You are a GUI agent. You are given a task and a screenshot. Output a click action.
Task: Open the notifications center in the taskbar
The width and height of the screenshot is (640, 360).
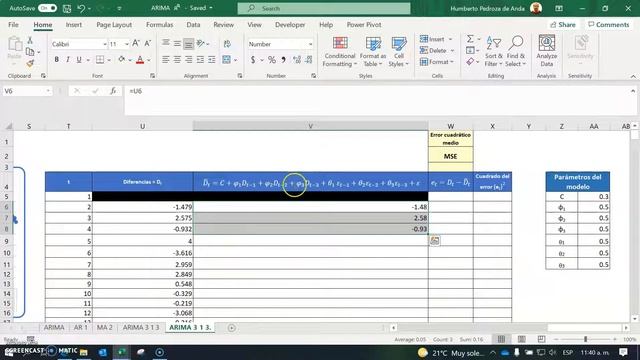[623, 352]
